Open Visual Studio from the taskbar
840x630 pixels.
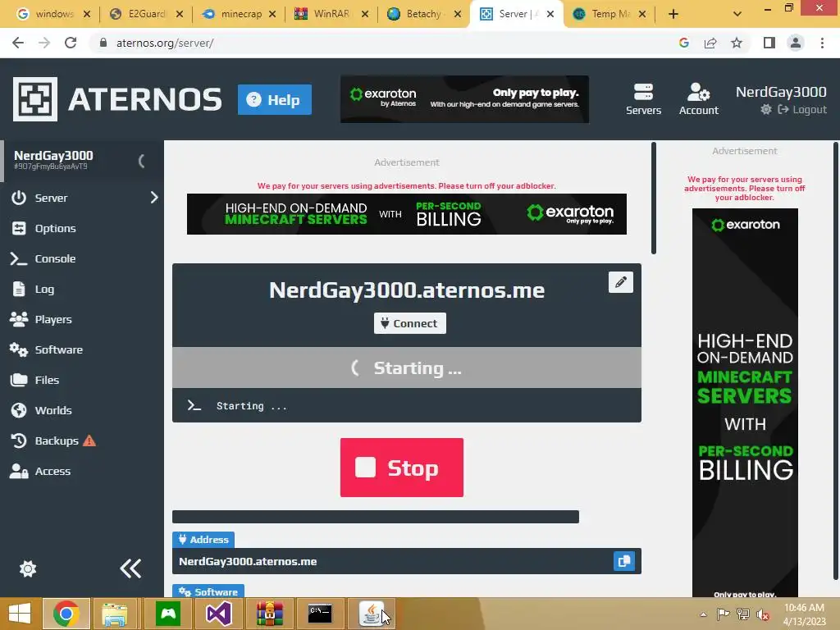coord(218,614)
